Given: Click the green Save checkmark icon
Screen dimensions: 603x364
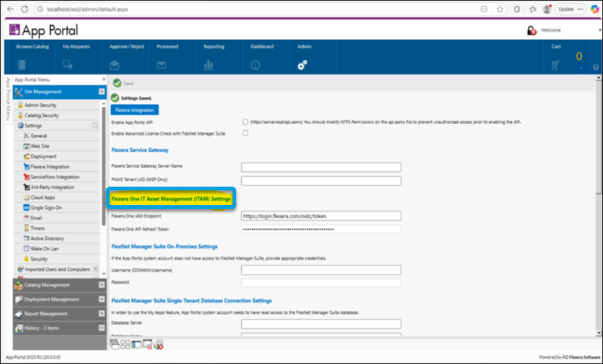Looking at the screenshot, I should [x=118, y=83].
